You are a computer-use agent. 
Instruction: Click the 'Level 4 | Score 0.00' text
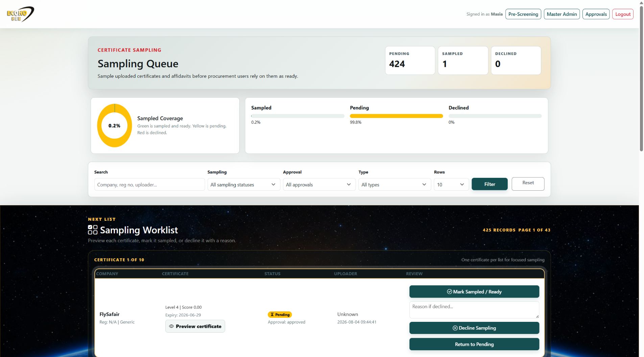(x=183, y=307)
